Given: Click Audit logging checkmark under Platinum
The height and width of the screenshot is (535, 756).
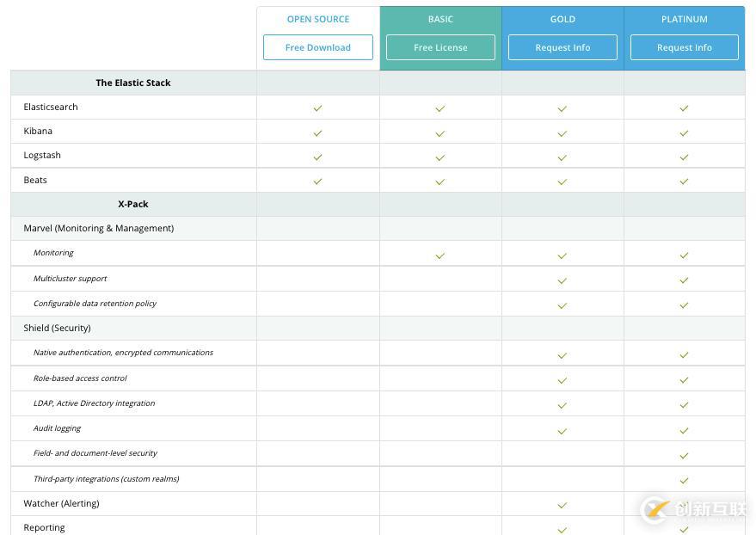Looking at the screenshot, I should tap(684, 430).
